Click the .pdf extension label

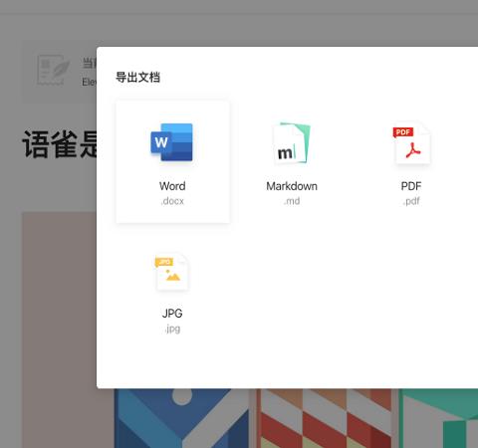[411, 201]
